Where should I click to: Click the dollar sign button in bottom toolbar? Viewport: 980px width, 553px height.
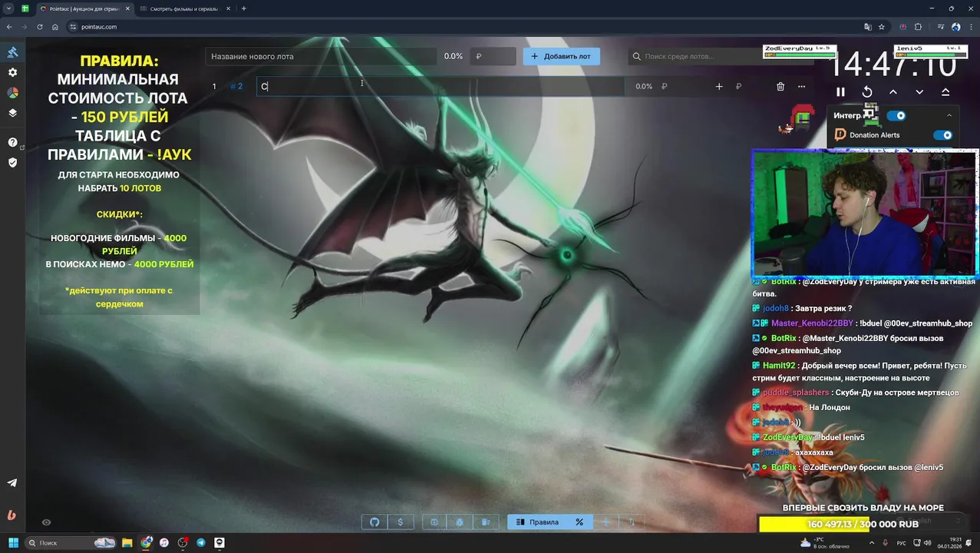[400, 522]
